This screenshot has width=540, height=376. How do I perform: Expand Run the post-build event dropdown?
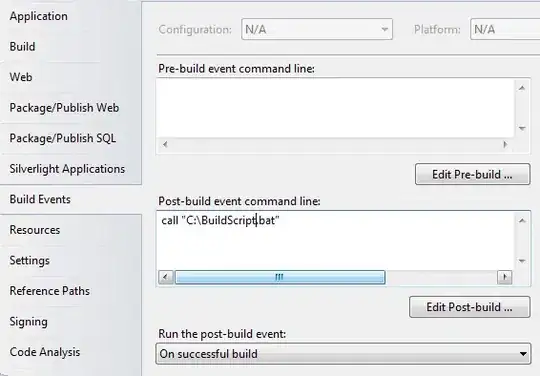tap(343, 354)
